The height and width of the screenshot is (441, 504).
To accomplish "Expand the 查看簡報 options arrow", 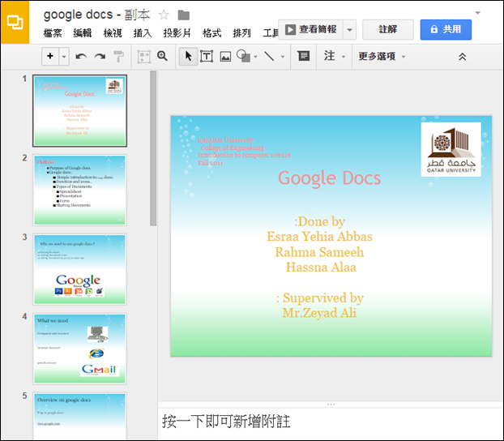I will tap(350, 30).
